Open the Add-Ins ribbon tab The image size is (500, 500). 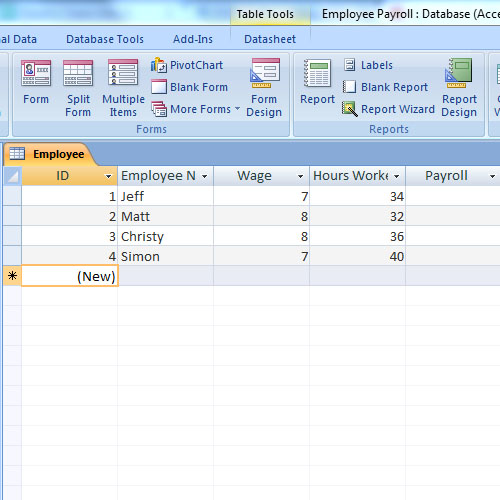pyautogui.click(x=193, y=39)
